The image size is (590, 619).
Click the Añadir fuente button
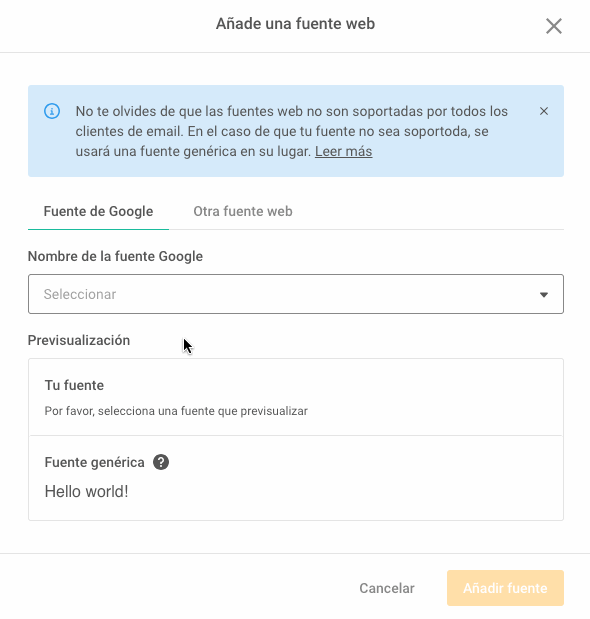tap(505, 588)
